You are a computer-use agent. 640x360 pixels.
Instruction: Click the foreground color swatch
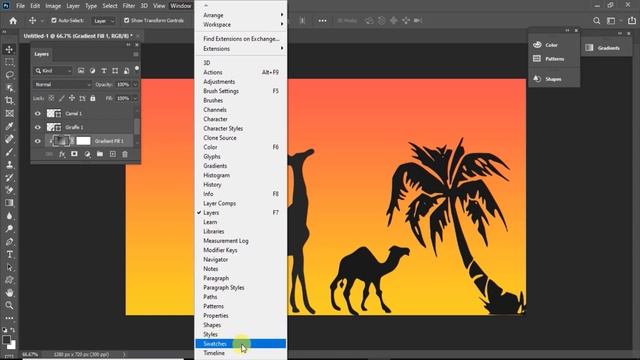(6, 340)
